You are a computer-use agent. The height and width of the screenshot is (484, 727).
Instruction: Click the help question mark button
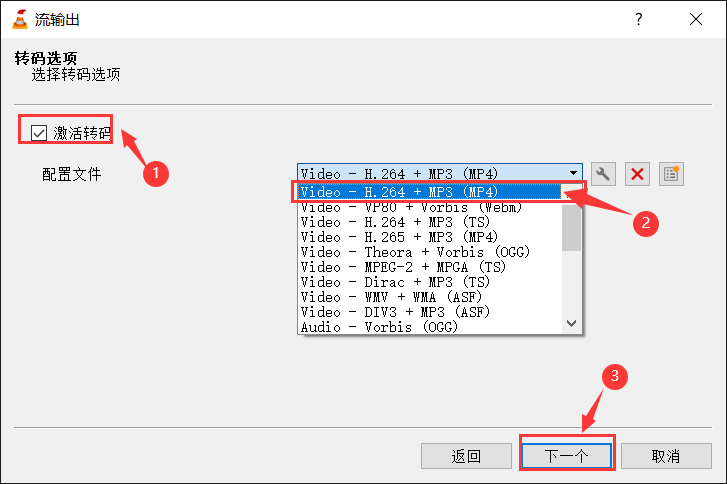point(639,19)
